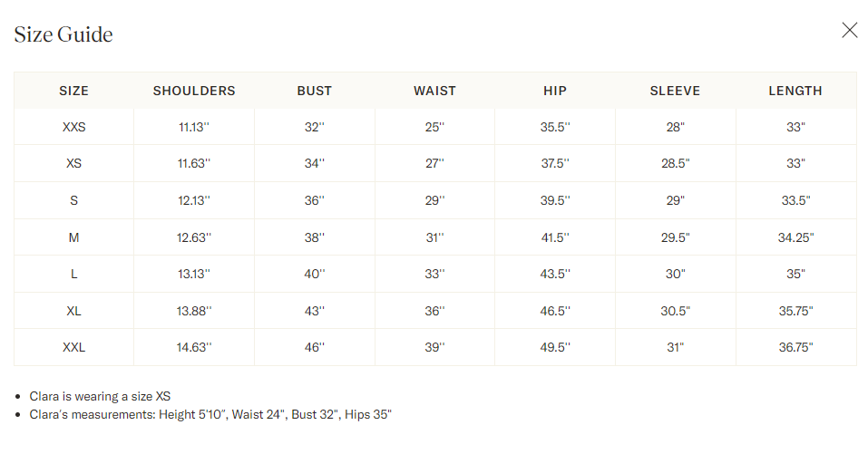Click the LENGTH column header
Viewport: 868px width, 454px height.
point(795,91)
